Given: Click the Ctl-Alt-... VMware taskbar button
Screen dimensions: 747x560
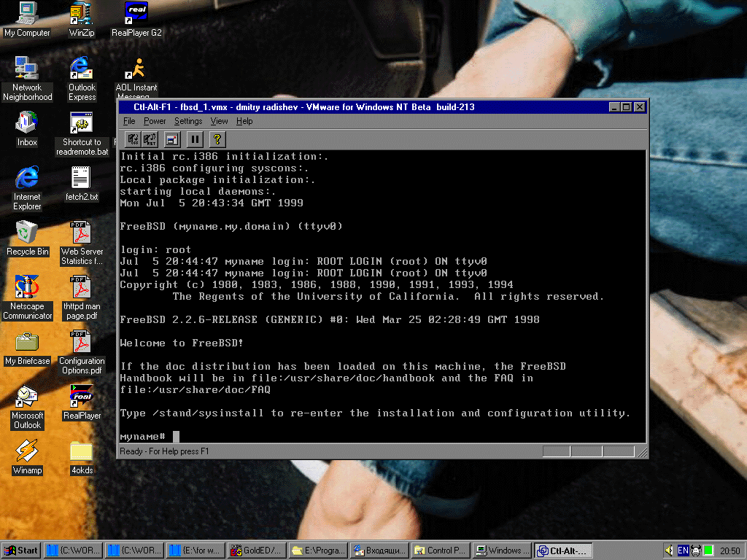Looking at the screenshot, I should [564, 551].
